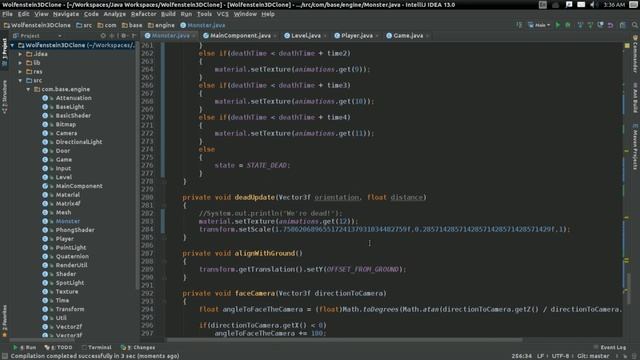Click the LF line separator in status bar
Screen dimensions: 640x360
click(540, 356)
